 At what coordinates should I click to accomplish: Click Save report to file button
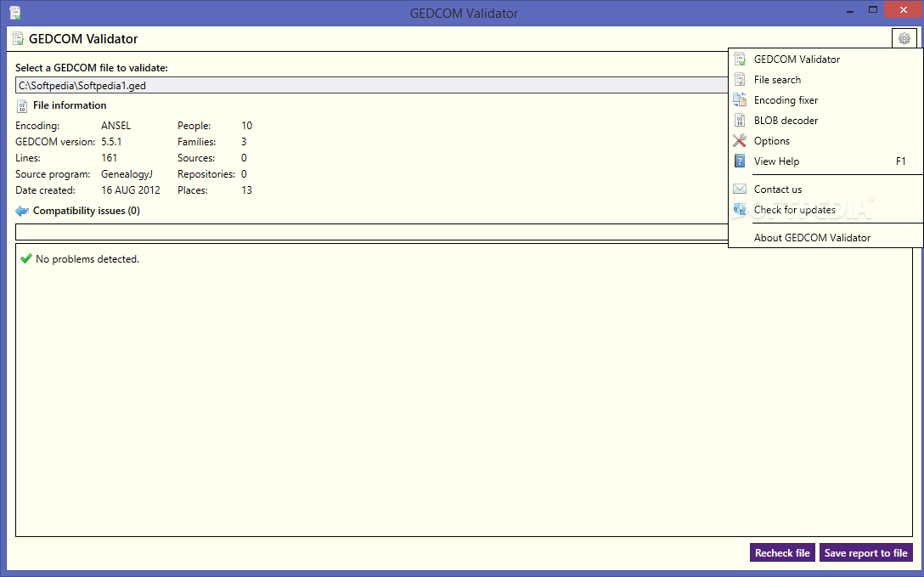tap(865, 553)
